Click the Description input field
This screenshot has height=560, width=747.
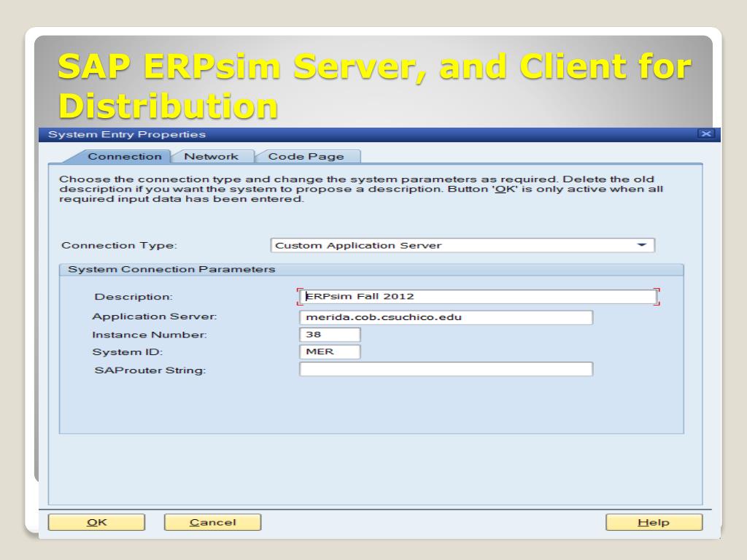tap(479, 297)
